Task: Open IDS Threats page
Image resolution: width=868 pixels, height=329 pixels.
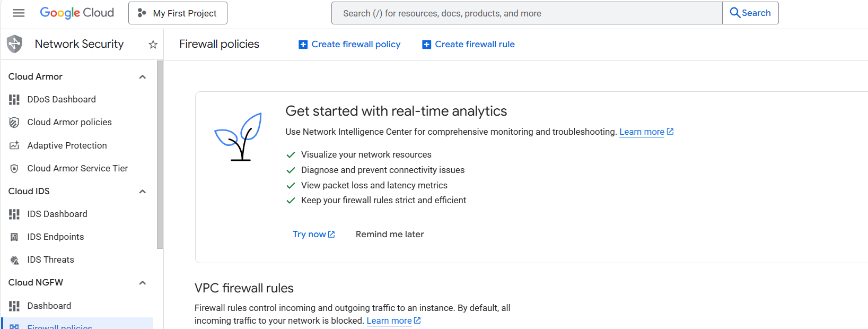Action: pos(51,260)
